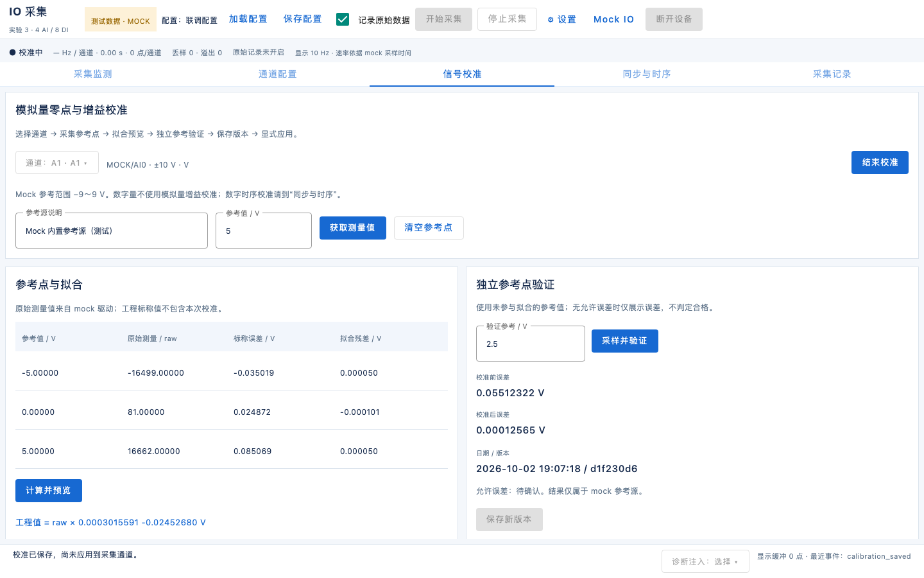Select the 信号校准 tab
The image size is (924, 578).
[x=462, y=74]
